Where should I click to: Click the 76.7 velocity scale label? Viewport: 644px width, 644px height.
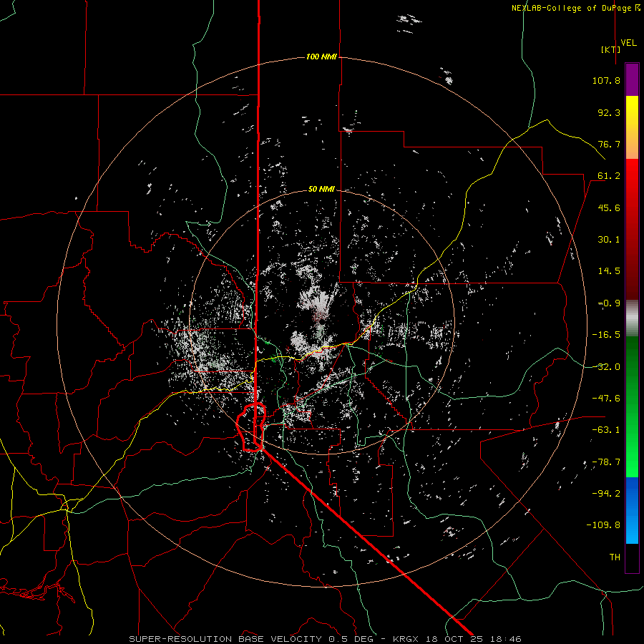click(609, 144)
